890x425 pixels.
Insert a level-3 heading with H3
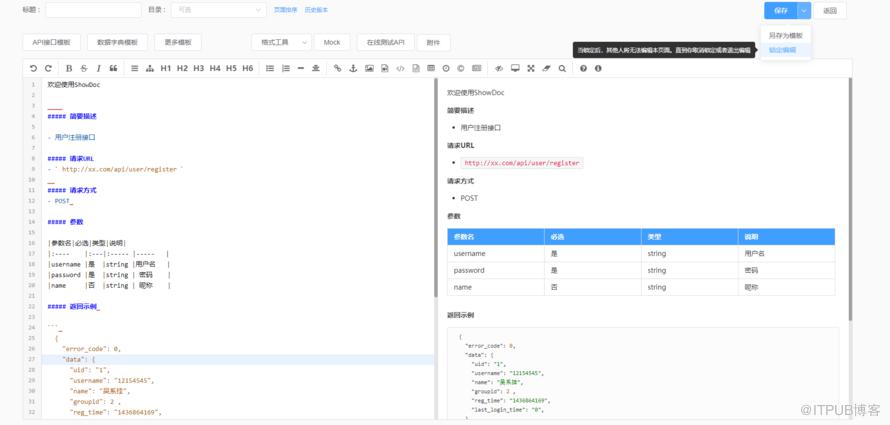tap(199, 68)
